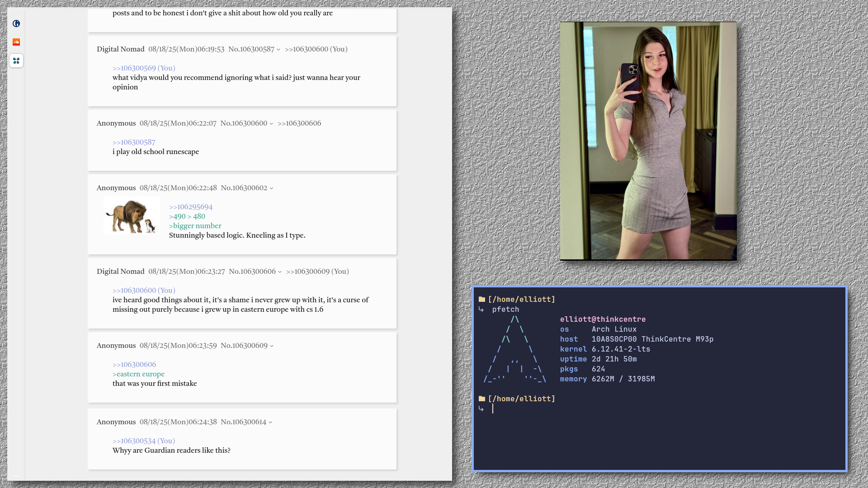Image resolution: width=868 pixels, height=488 pixels.
Task: Switch to the SoundCloud sidebar tab
Action: (16, 42)
